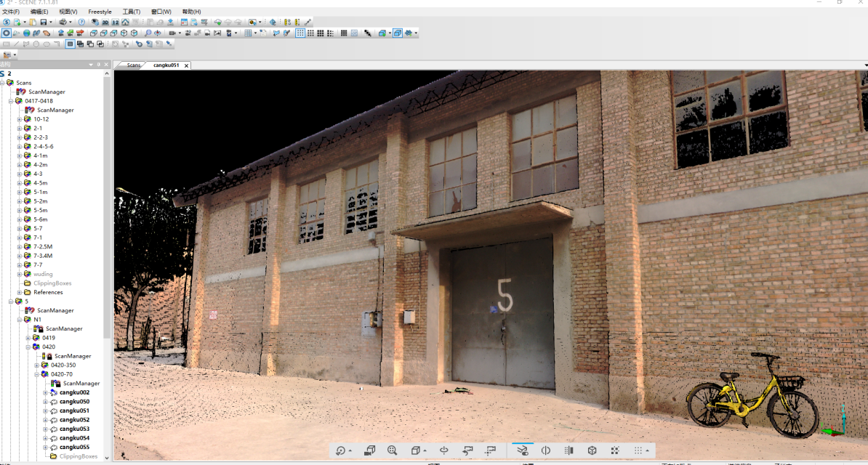Switch to the Scans tab

[133, 65]
